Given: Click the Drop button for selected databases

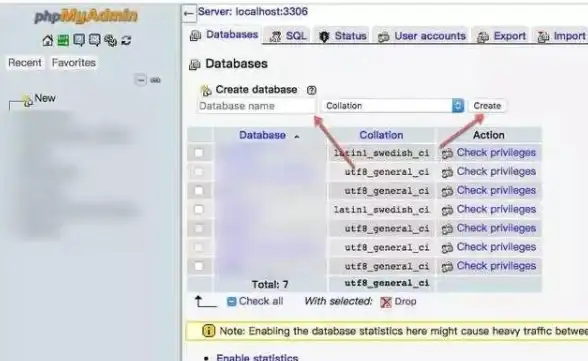Looking at the screenshot, I should pyautogui.click(x=398, y=301).
